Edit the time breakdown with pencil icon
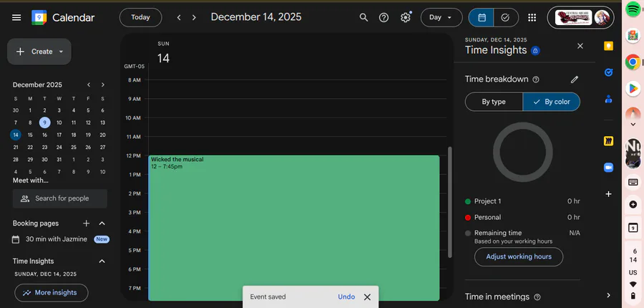644x308 pixels. point(574,80)
